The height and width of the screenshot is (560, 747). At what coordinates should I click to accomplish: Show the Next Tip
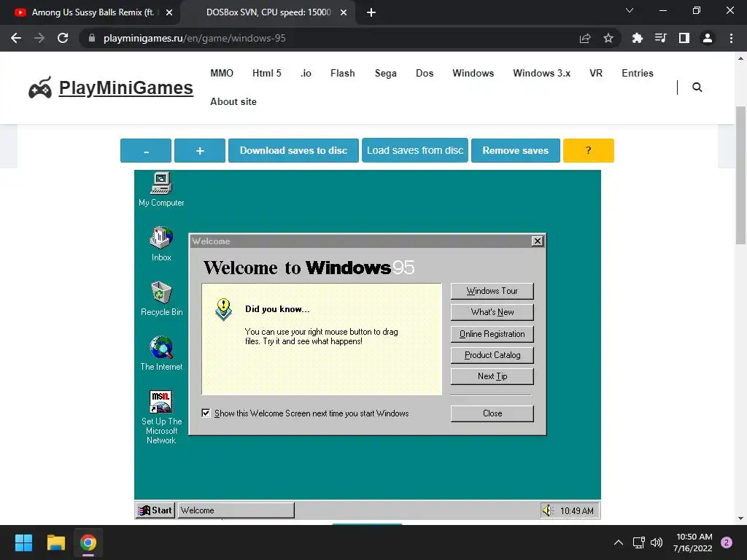pos(492,376)
